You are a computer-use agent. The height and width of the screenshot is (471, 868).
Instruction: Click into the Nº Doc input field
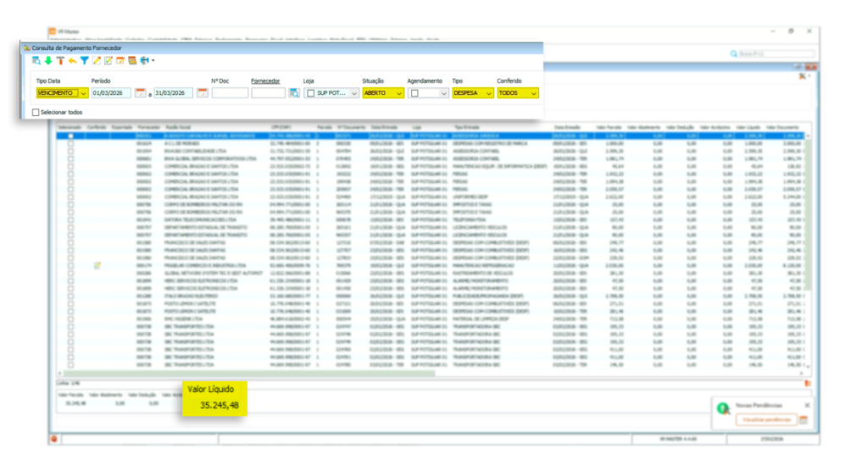229,93
